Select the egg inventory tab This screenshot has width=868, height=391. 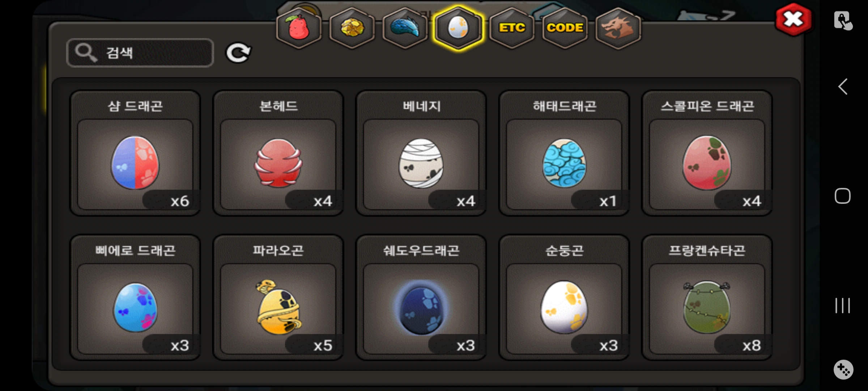458,28
